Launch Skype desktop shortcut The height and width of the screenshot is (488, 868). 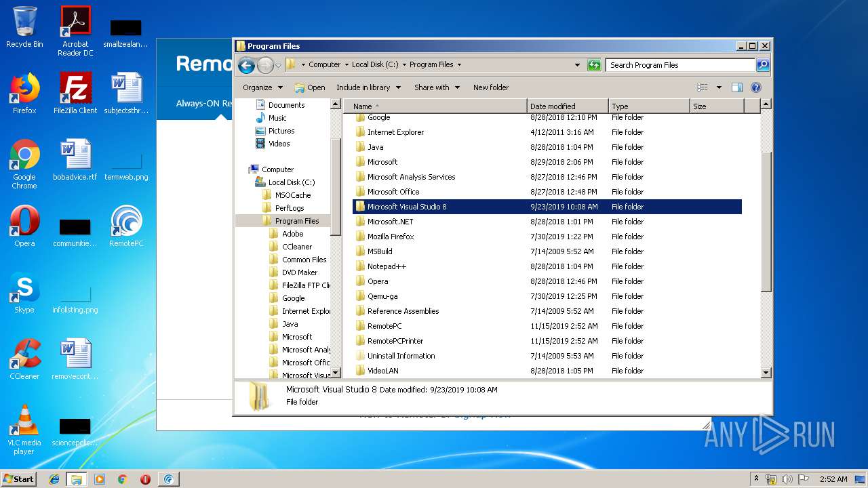point(24,293)
